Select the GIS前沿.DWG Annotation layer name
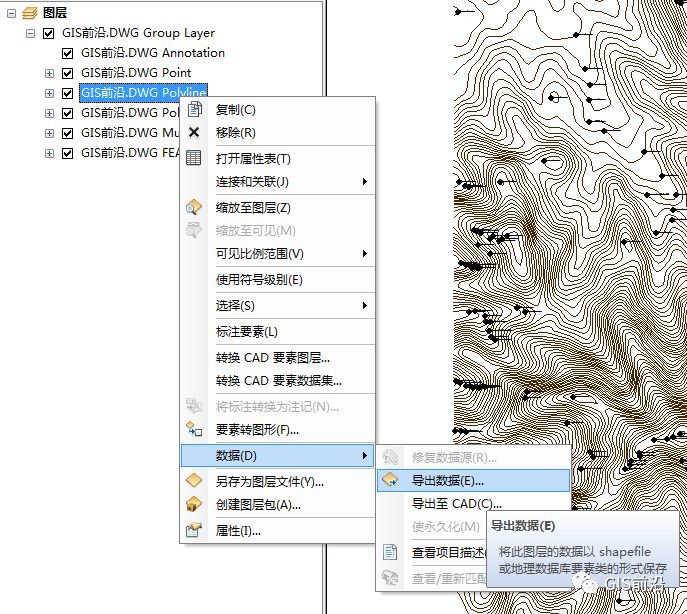The height and width of the screenshot is (614, 687). click(153, 53)
